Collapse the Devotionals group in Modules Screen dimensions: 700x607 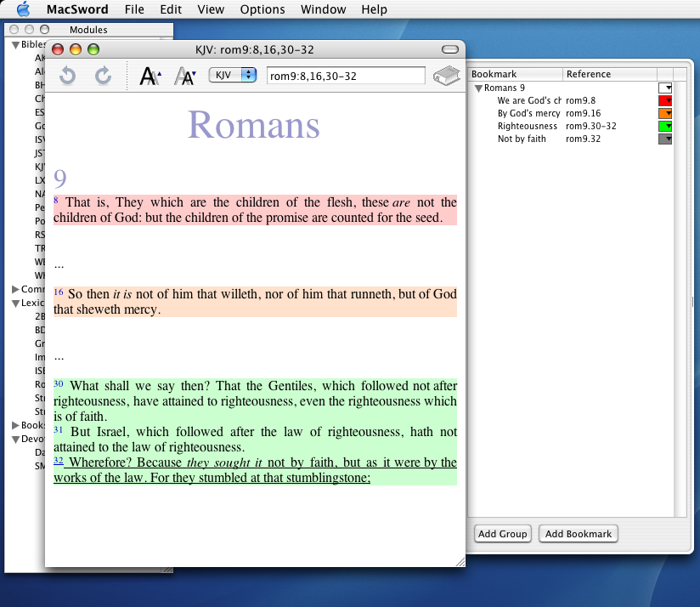click(15, 440)
